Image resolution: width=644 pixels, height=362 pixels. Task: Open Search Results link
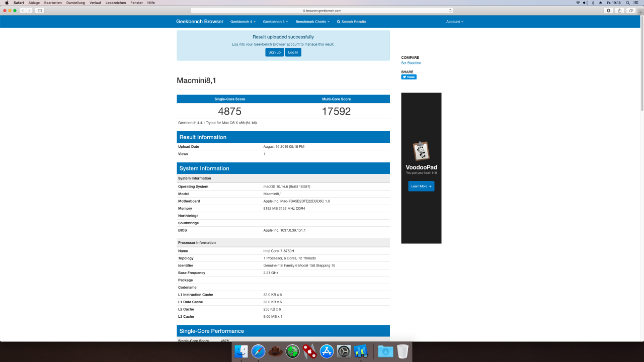351,22
